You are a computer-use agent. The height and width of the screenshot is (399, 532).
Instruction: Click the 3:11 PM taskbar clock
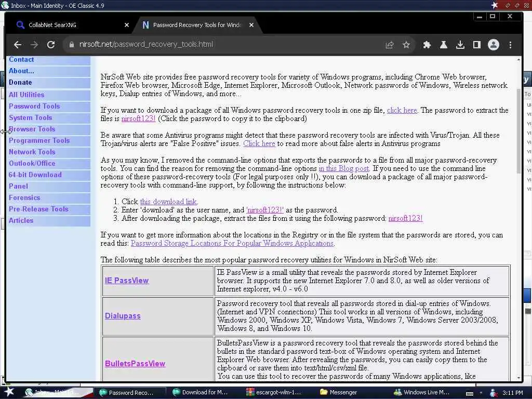pyautogui.click(x=513, y=393)
